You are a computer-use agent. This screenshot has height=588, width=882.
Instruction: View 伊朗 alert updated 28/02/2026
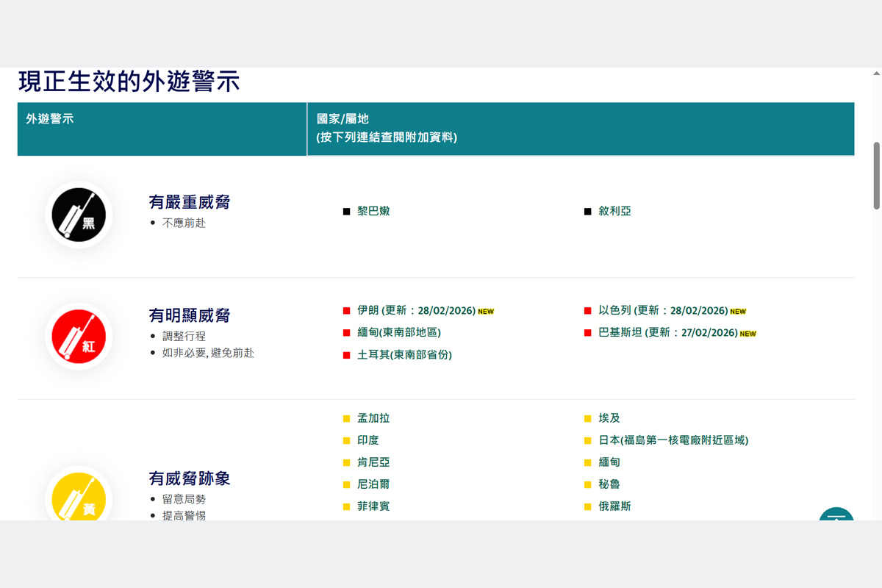[416, 311]
